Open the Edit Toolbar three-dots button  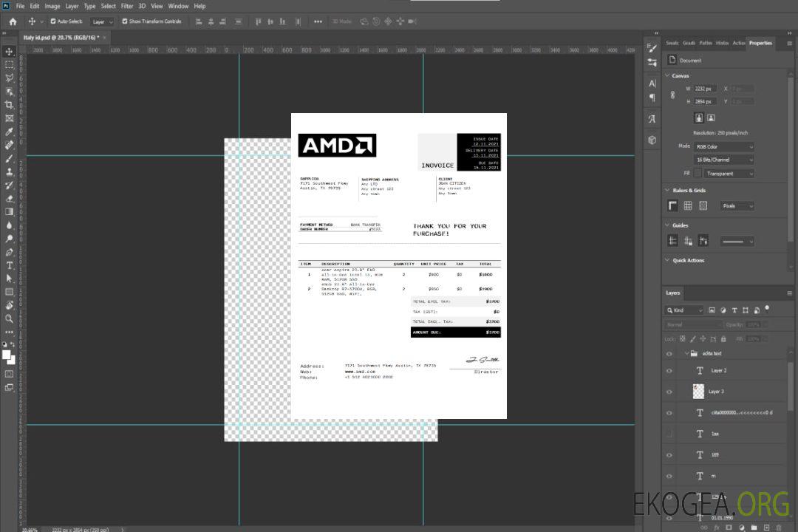9,332
